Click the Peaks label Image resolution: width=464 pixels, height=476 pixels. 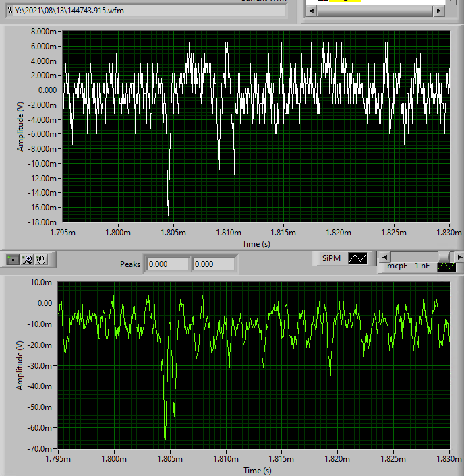tap(130, 264)
